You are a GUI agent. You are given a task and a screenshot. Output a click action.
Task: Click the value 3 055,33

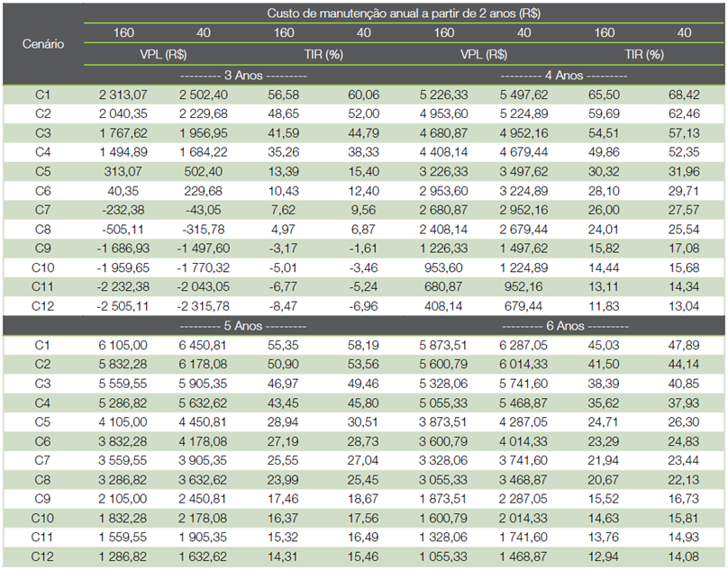[443, 480]
